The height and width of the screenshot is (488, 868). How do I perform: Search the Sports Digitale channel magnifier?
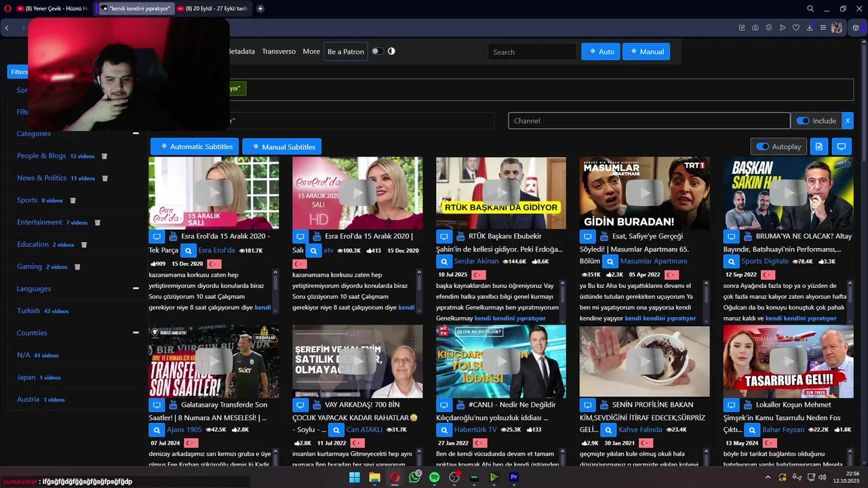(732, 261)
